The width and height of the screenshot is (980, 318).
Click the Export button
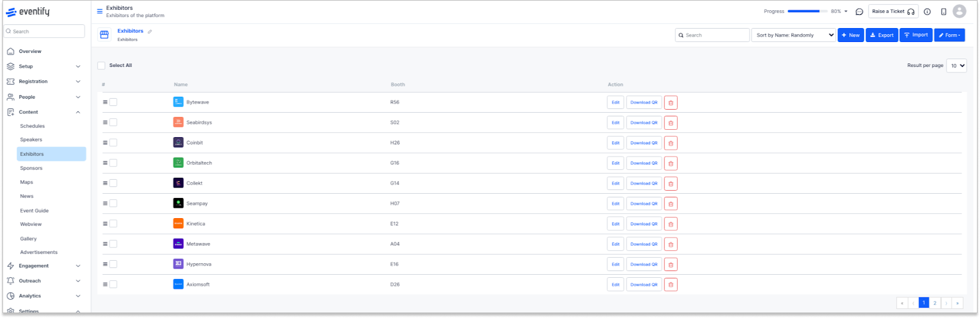pyautogui.click(x=882, y=35)
